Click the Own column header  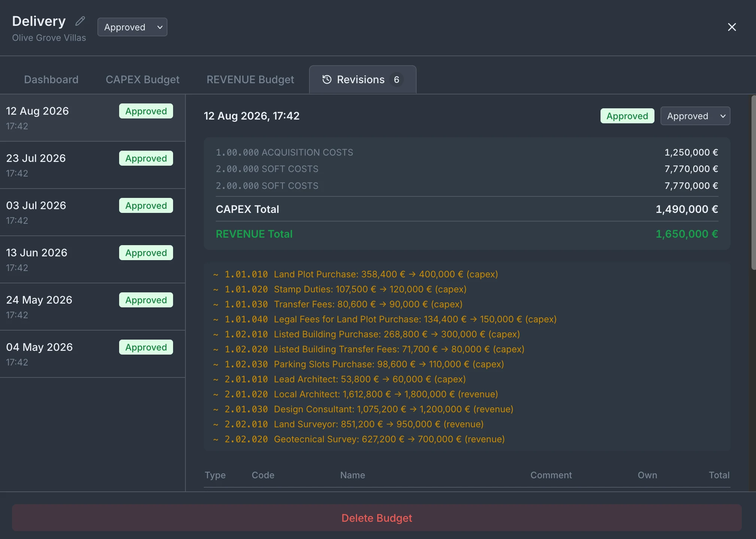647,475
